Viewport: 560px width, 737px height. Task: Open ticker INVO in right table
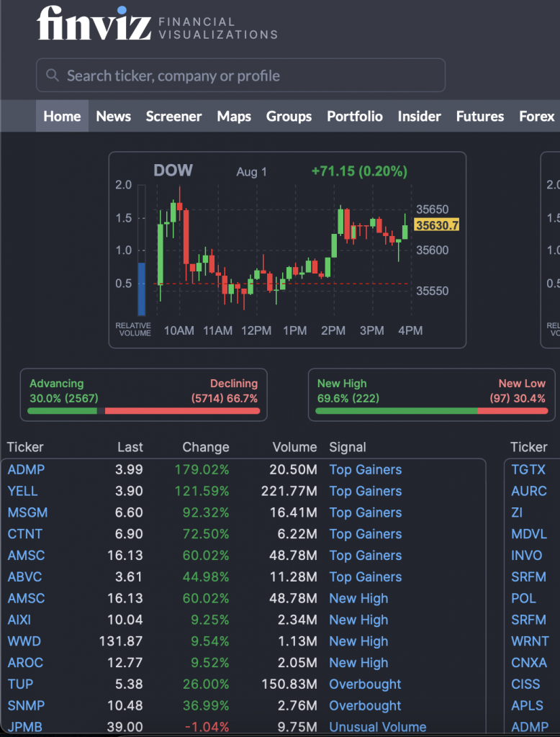[527, 555]
